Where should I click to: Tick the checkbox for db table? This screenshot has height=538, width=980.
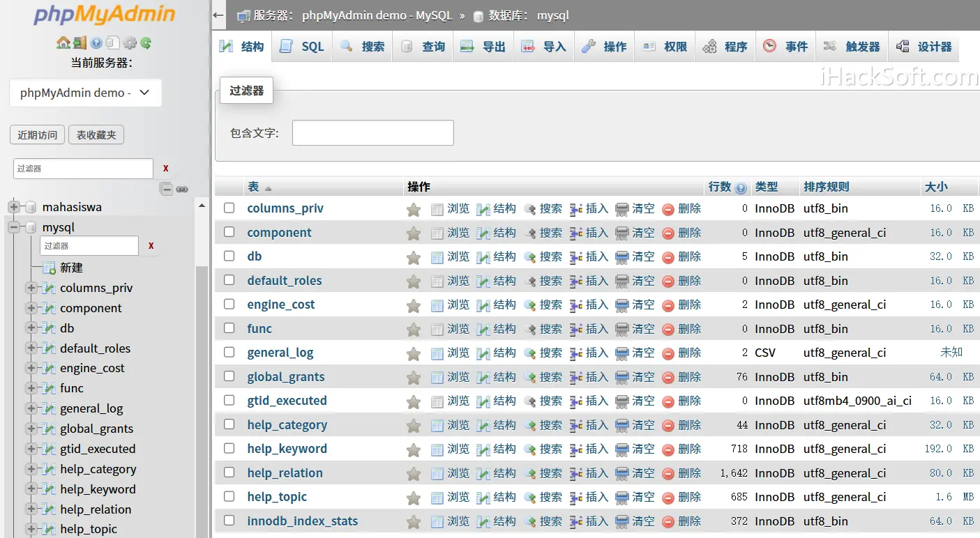pyautogui.click(x=229, y=256)
